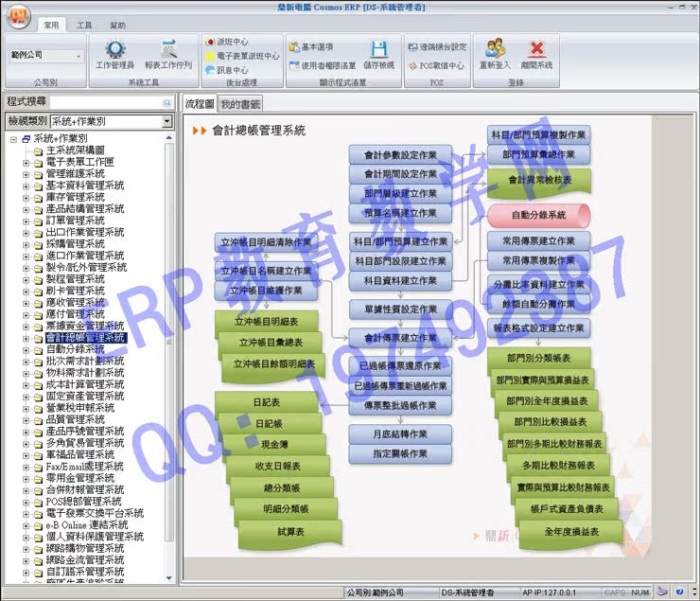
Task: Expand the 品質管理系統 node
Action: 26,420
